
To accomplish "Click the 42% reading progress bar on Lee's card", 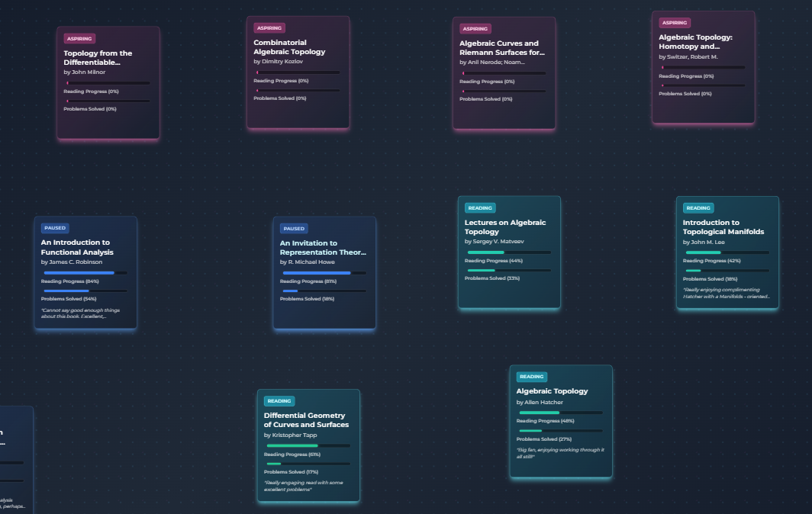I will click(x=727, y=252).
